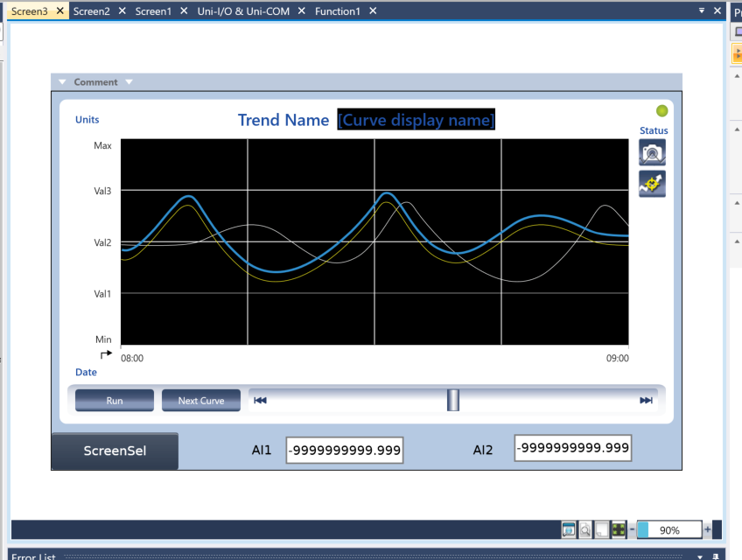Click the Max axis label
The image size is (742, 560).
click(102, 145)
